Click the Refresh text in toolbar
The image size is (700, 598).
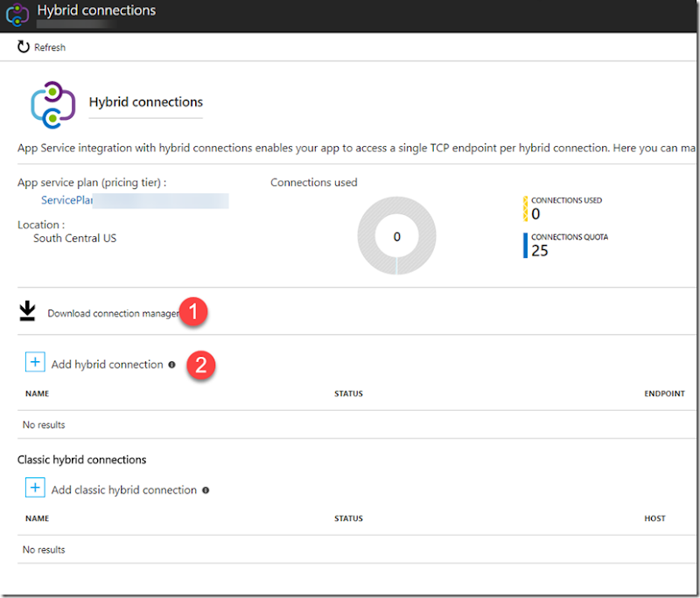coord(50,47)
